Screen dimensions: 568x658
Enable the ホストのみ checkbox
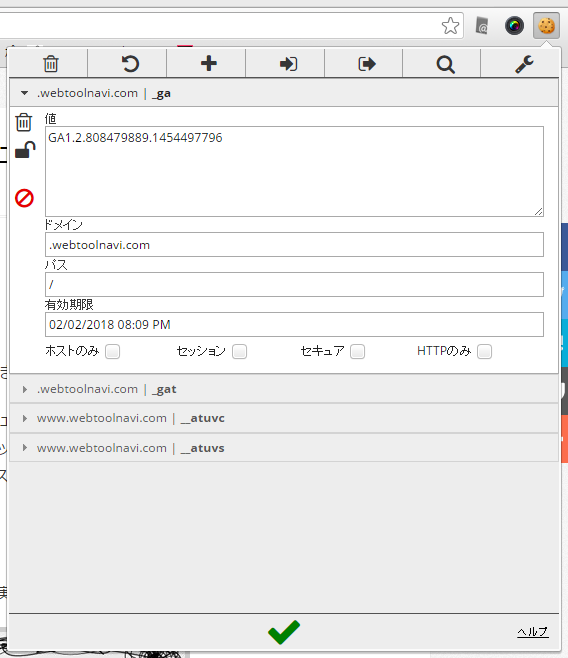click(112, 351)
